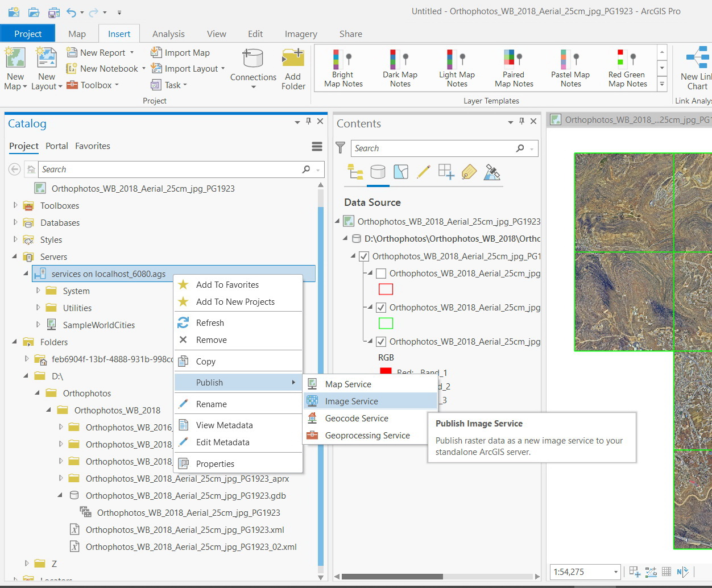Image resolution: width=712 pixels, height=588 pixels.
Task: Collapse the Servers tree node
Action: pyautogui.click(x=15, y=256)
